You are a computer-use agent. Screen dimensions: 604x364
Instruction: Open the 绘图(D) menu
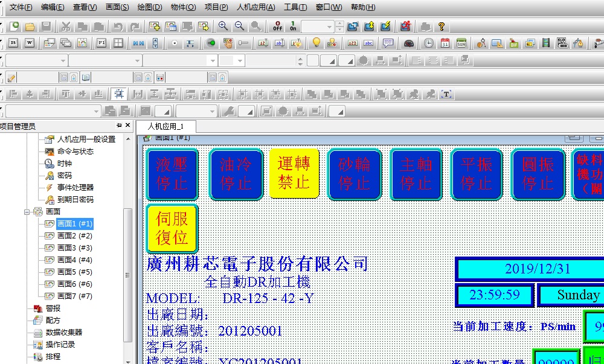(x=149, y=7)
